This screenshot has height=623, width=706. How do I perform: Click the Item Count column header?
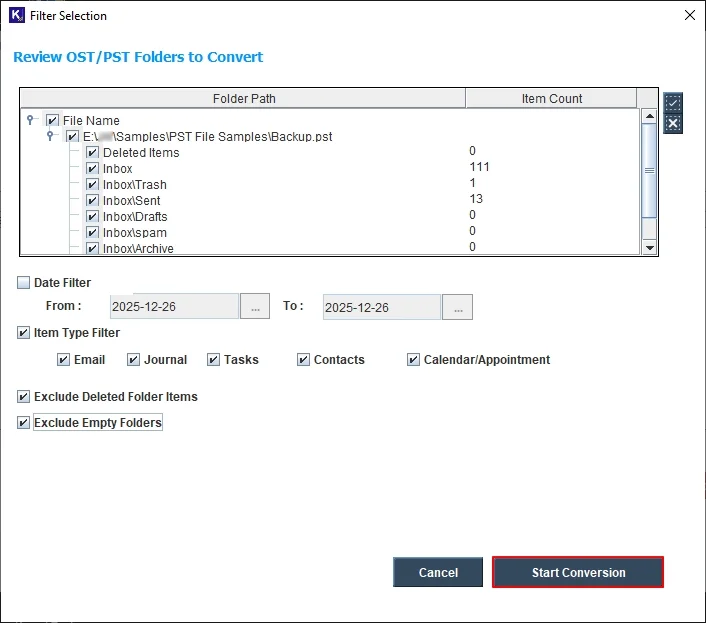552,99
